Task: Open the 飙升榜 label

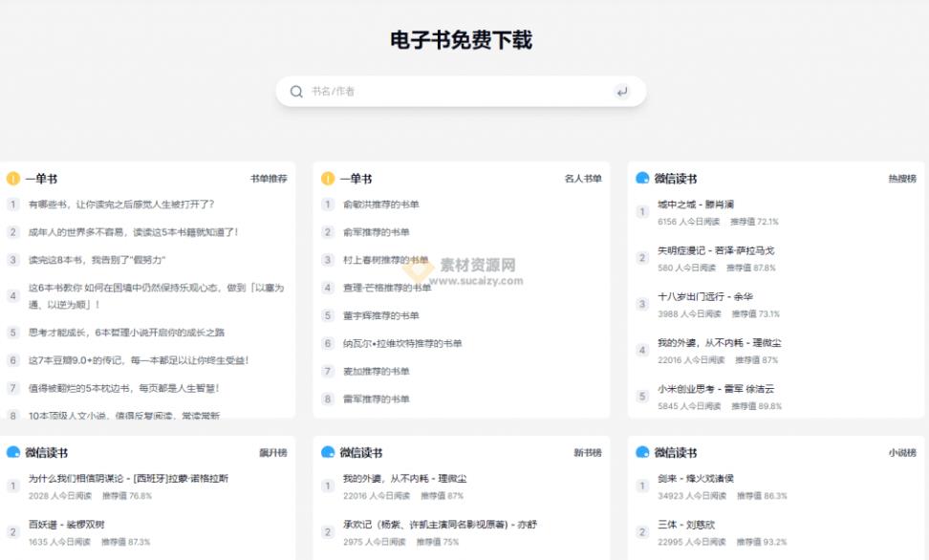Action: coord(273,453)
